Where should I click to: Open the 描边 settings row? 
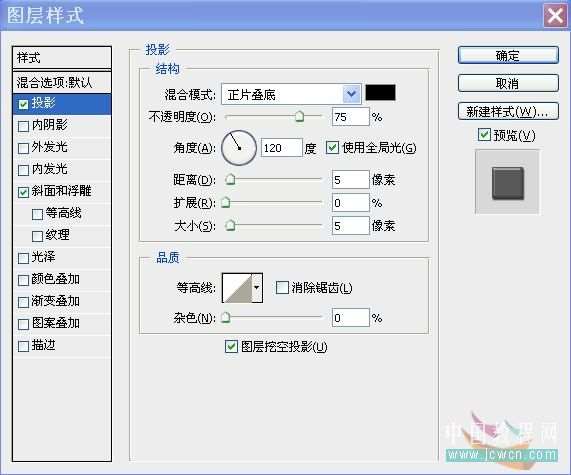pos(62,345)
